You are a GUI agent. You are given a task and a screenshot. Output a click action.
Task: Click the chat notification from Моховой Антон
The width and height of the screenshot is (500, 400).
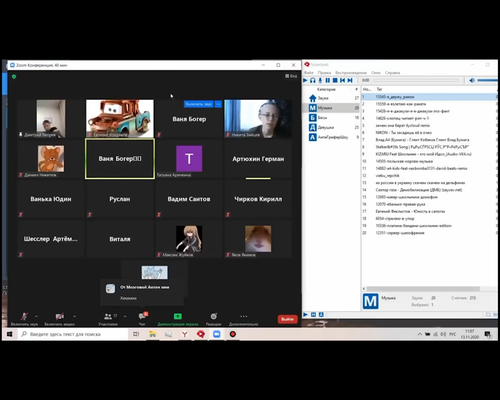tap(142, 292)
